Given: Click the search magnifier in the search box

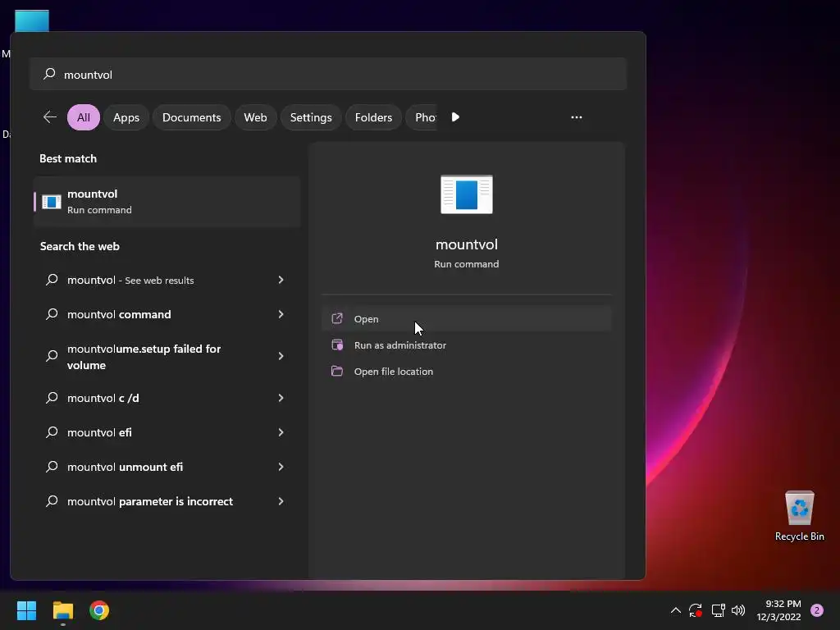Looking at the screenshot, I should coord(49,74).
